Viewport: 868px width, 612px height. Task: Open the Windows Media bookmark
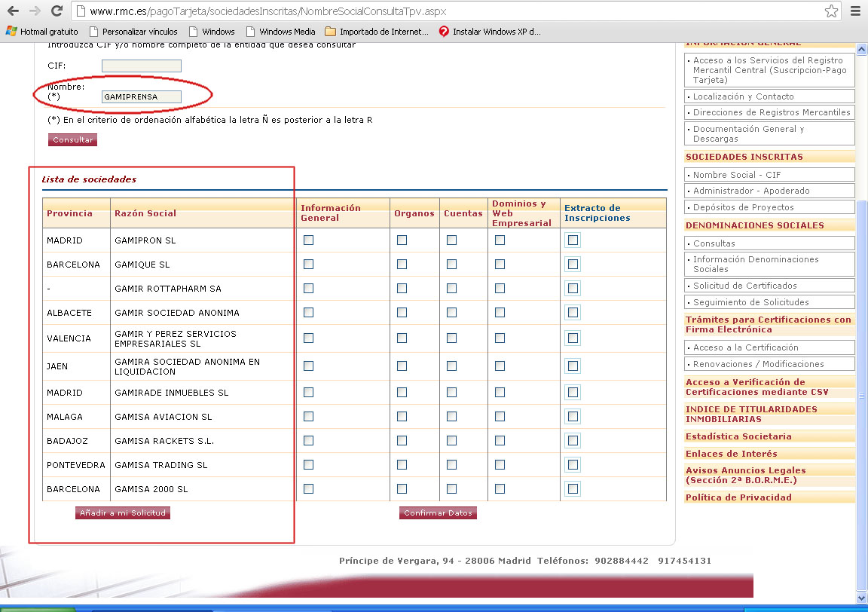click(x=280, y=32)
